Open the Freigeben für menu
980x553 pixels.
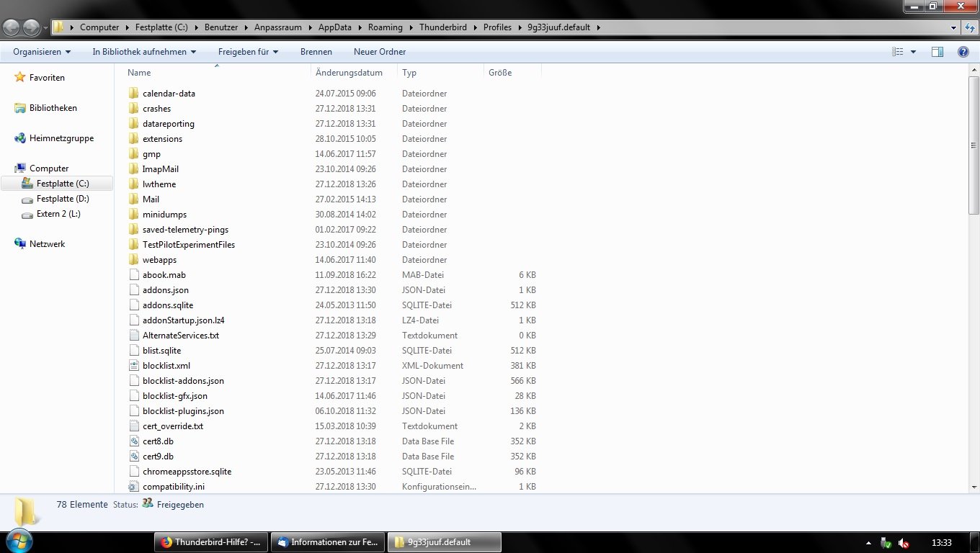point(248,52)
